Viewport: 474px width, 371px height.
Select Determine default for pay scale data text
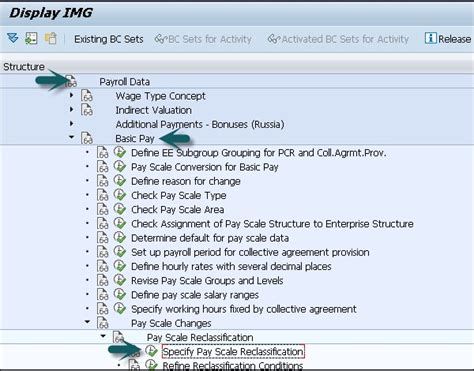[210, 238]
